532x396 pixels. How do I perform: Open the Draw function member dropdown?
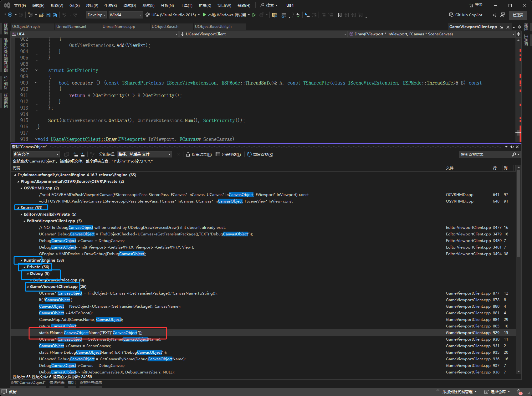[x=432, y=34]
